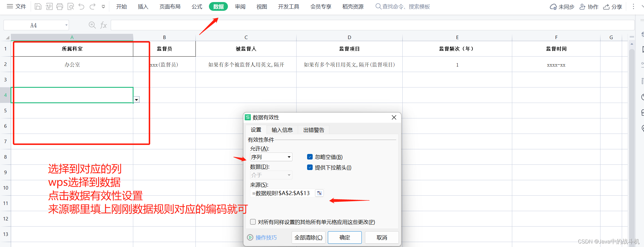The image size is (644, 247).
Task: Open the 允许 dropdown showing 序列
Action: point(271,157)
